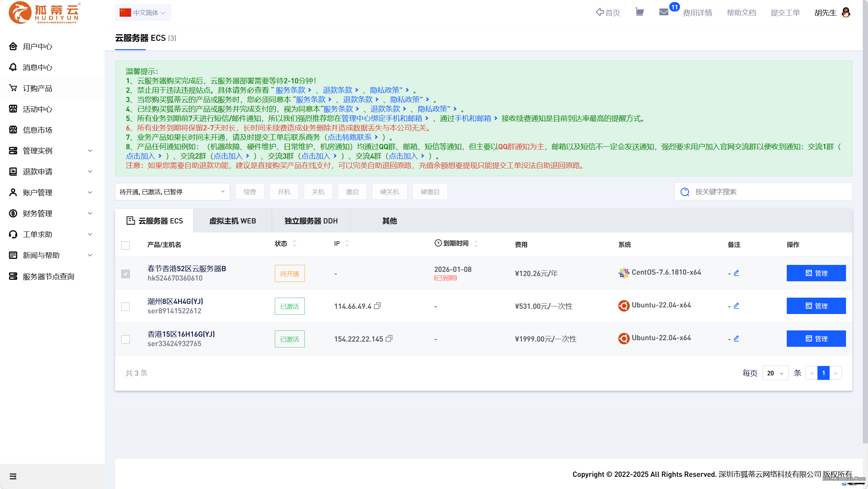868x489 pixels.
Task: Edit remark for 潮州8区4H4G(YJ) row
Action: [x=736, y=306]
